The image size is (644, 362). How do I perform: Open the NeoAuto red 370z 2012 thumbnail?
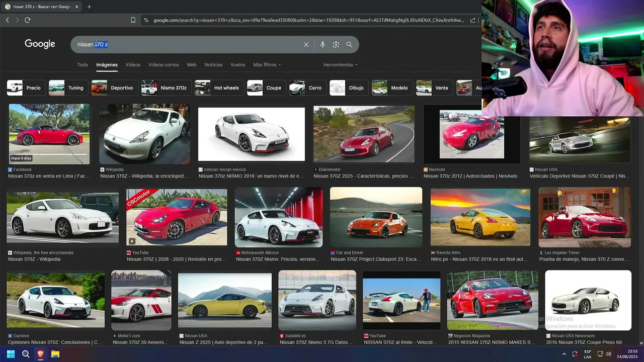click(472, 134)
